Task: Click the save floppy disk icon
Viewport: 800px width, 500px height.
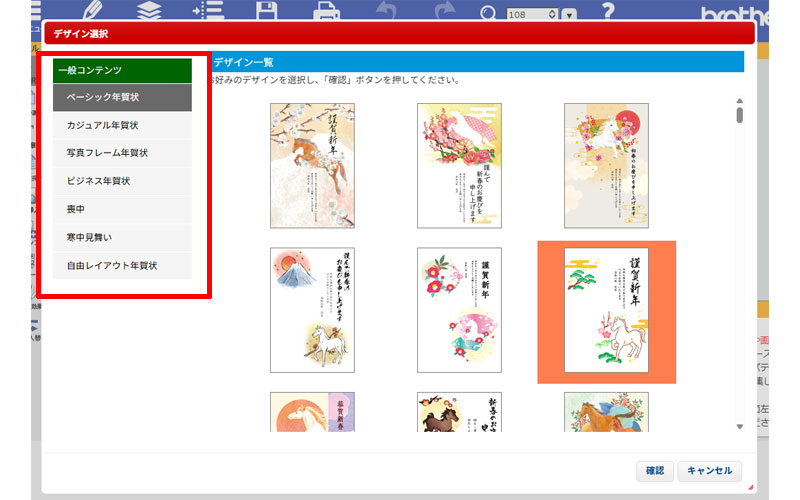Action: tap(266, 12)
